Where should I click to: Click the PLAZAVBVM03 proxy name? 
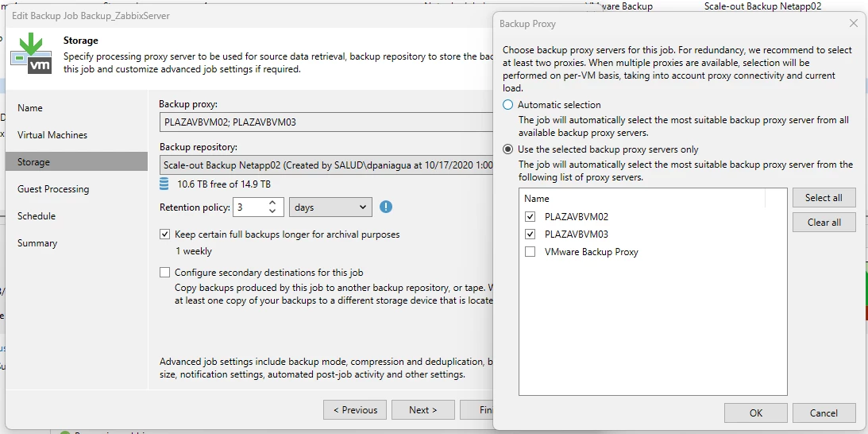(577, 234)
